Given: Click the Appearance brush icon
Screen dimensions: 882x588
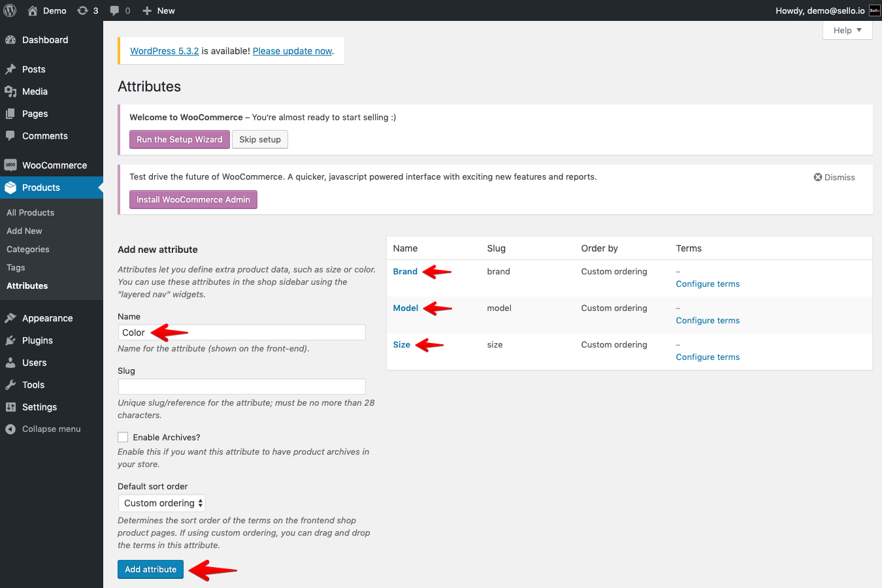Looking at the screenshot, I should point(10,318).
